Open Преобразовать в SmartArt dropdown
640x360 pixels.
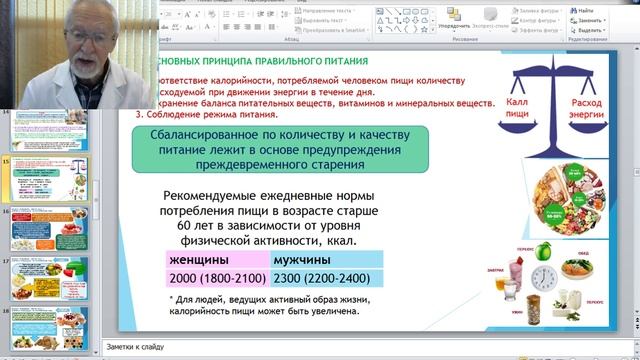click(331, 30)
